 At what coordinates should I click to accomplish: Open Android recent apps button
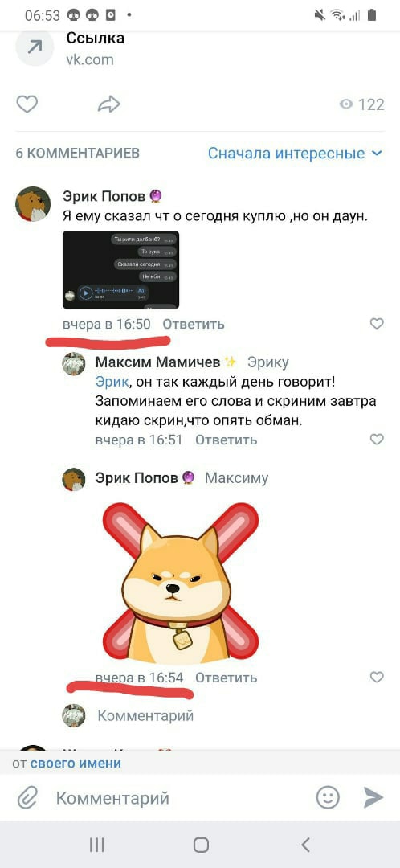point(97,845)
